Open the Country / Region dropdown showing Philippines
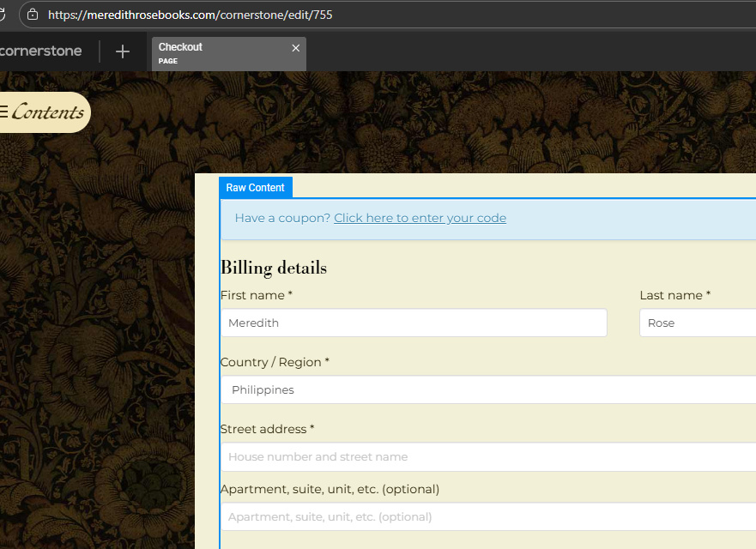Viewport: 756px width, 549px height. coord(489,389)
